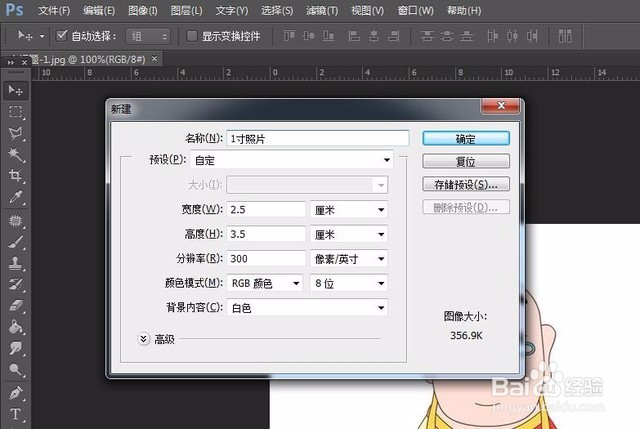Image resolution: width=640 pixels, height=429 pixels.
Task: Select the Magic Wand tool
Action: [16, 155]
